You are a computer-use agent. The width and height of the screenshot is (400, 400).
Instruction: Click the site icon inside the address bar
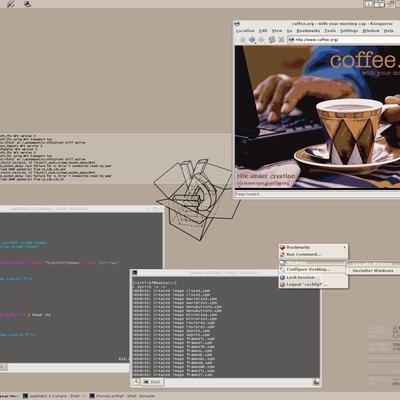[x=291, y=40]
